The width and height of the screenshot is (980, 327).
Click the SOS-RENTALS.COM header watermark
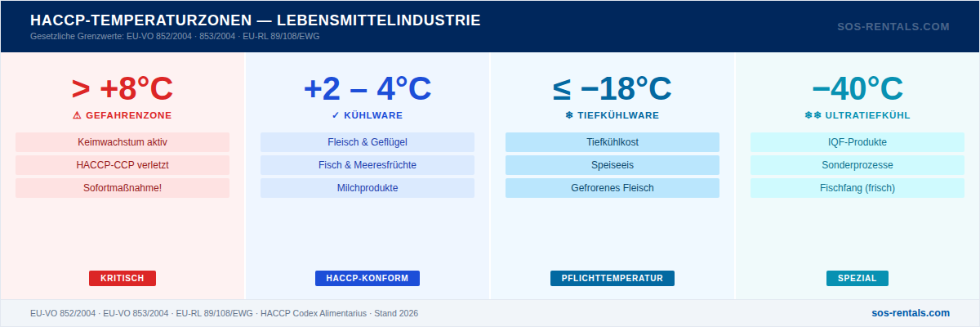tap(893, 26)
